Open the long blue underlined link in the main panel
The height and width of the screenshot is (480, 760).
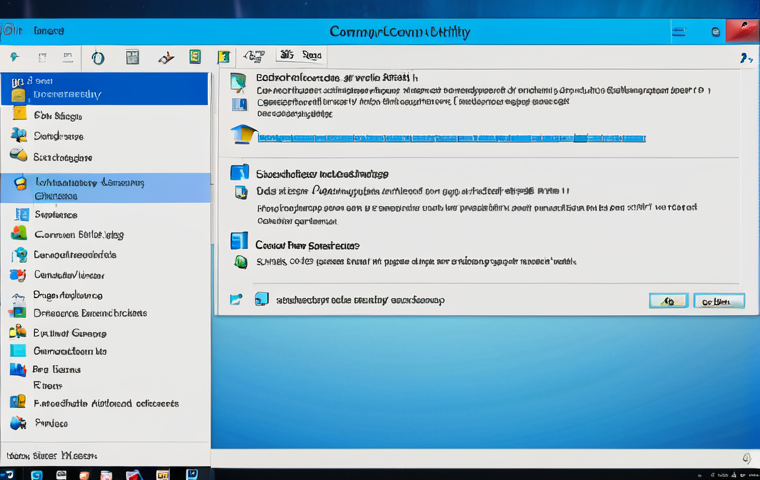point(452,138)
